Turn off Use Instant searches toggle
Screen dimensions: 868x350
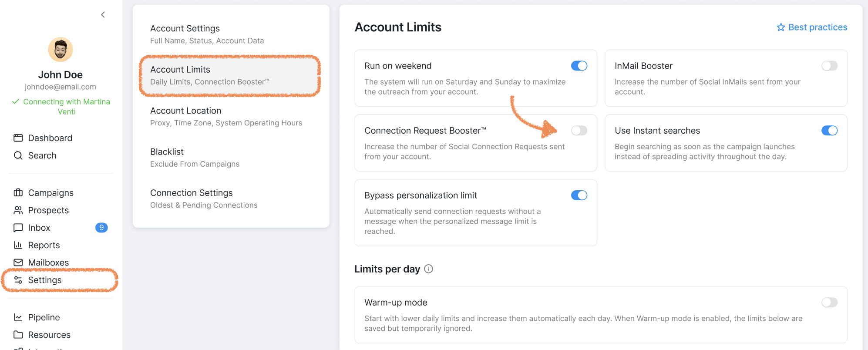(829, 131)
